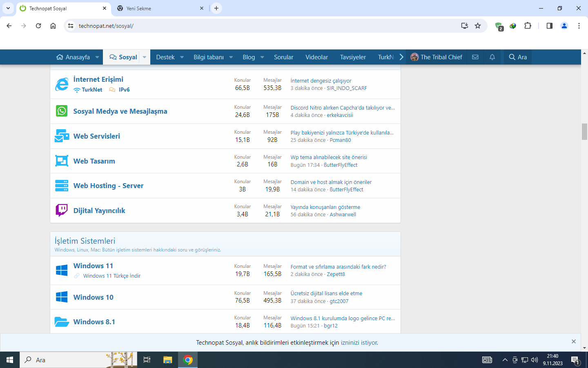
Task: Click the Web Tasarım forum icon
Action: (x=62, y=161)
